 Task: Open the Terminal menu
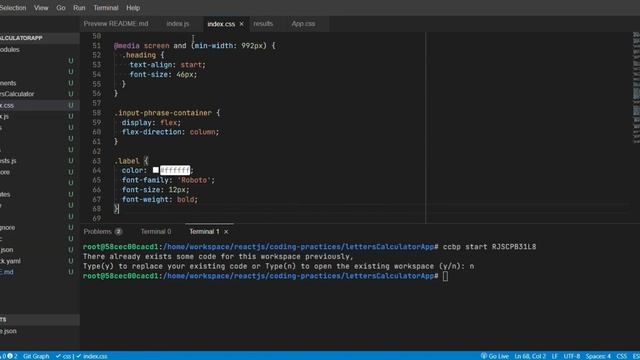click(x=106, y=8)
